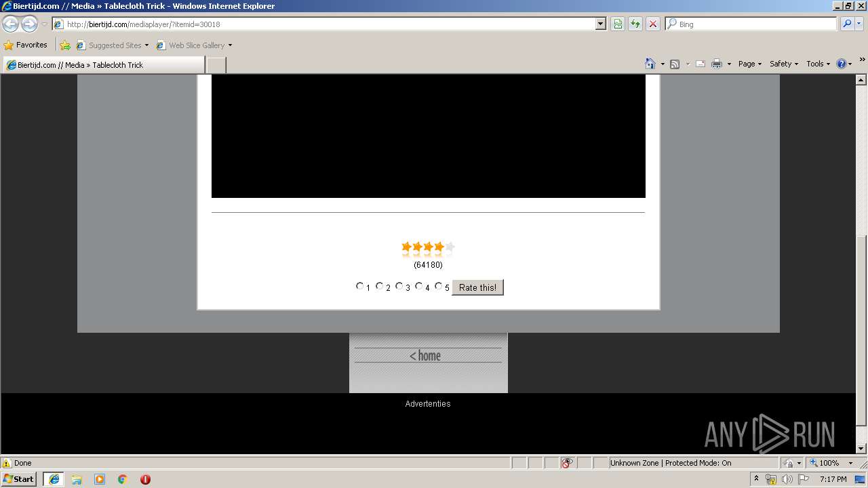Click the Compatibility View icon in address bar

click(x=618, y=24)
